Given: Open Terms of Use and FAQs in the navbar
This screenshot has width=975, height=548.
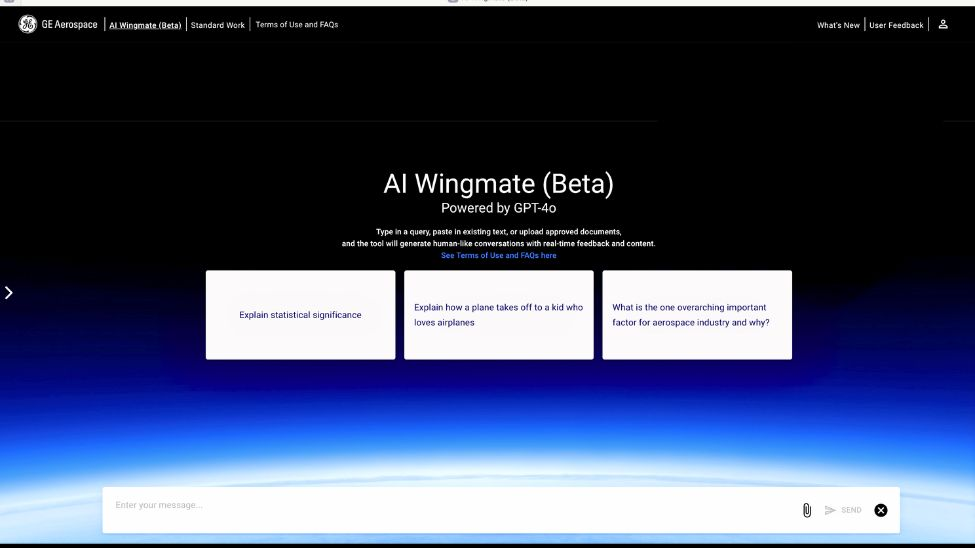Looking at the screenshot, I should (x=297, y=25).
